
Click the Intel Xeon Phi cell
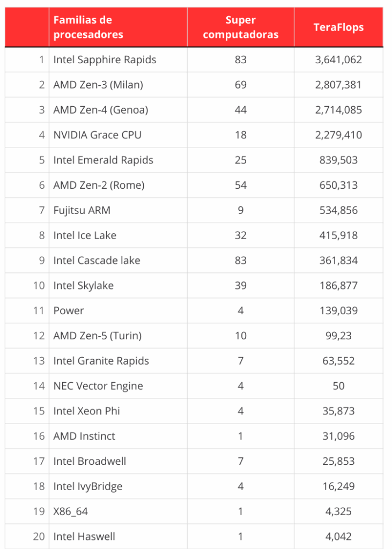[x=87, y=411]
